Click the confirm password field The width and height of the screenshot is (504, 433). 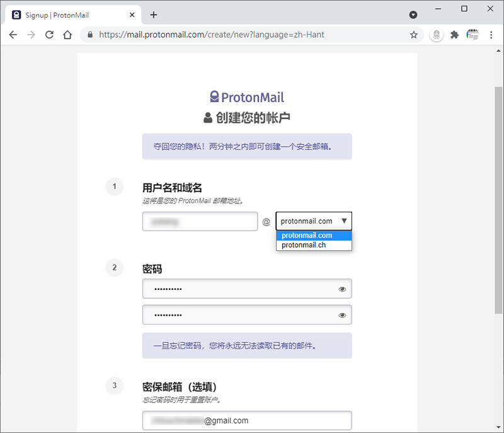tap(247, 315)
